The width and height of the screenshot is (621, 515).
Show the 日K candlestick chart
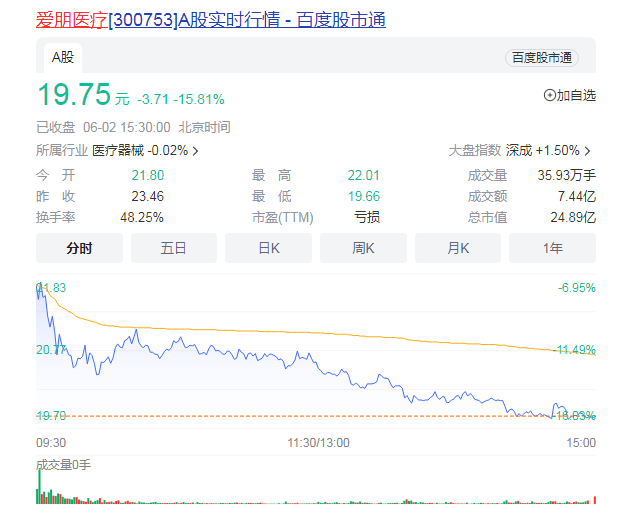click(x=268, y=248)
